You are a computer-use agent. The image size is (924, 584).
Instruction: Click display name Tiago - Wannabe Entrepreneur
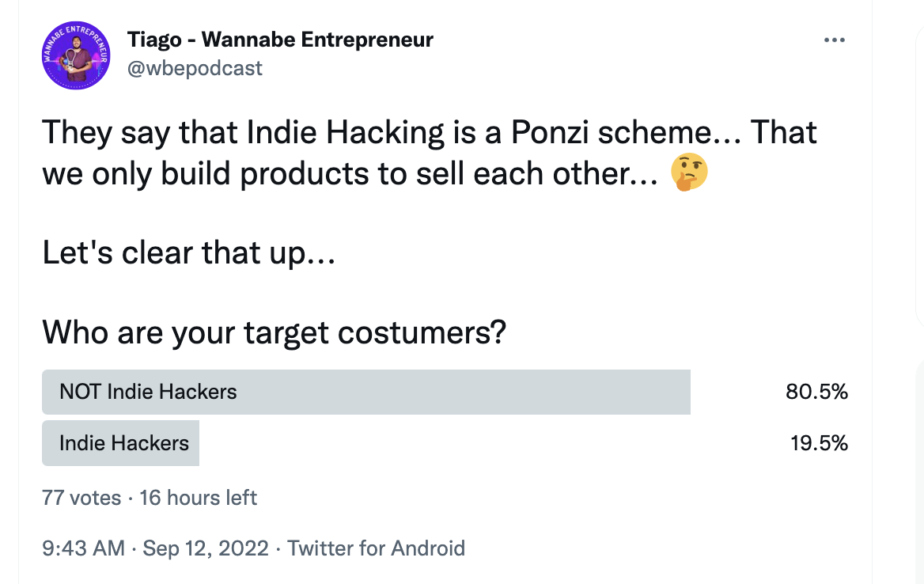coord(280,40)
